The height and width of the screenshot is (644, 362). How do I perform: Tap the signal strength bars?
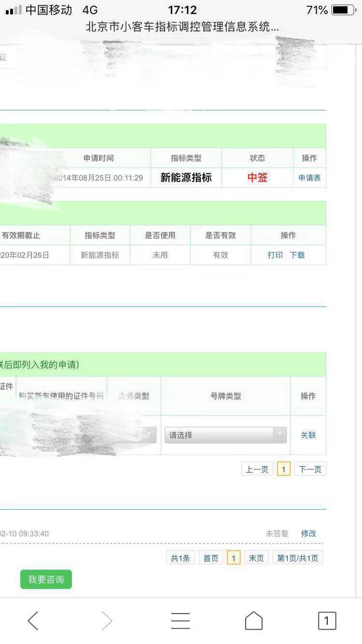coord(14,10)
